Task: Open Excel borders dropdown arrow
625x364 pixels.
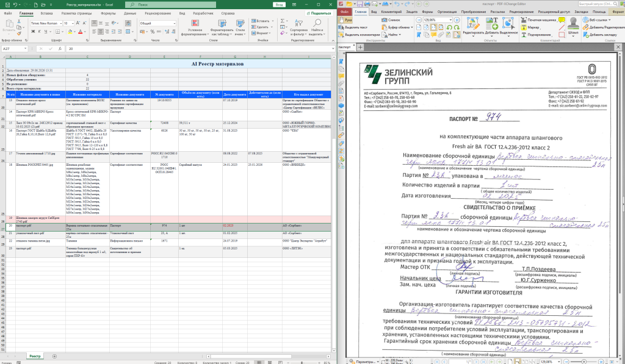Action: 63,32
